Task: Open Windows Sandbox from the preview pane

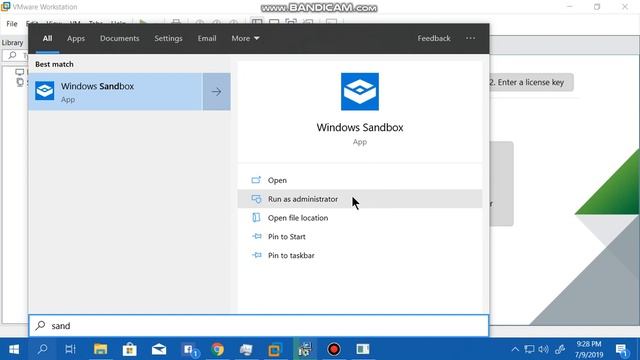Action: click(278, 180)
